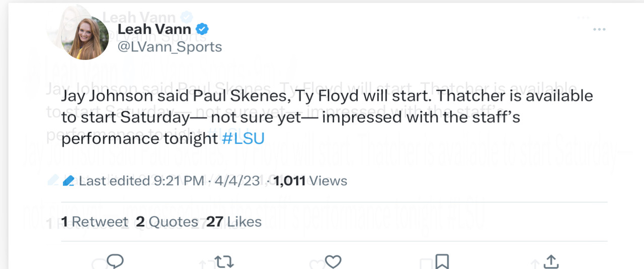Viewport: 644px width, 269px height.
Task: Bookmark the tweet using bookmark icon
Action: click(x=442, y=261)
